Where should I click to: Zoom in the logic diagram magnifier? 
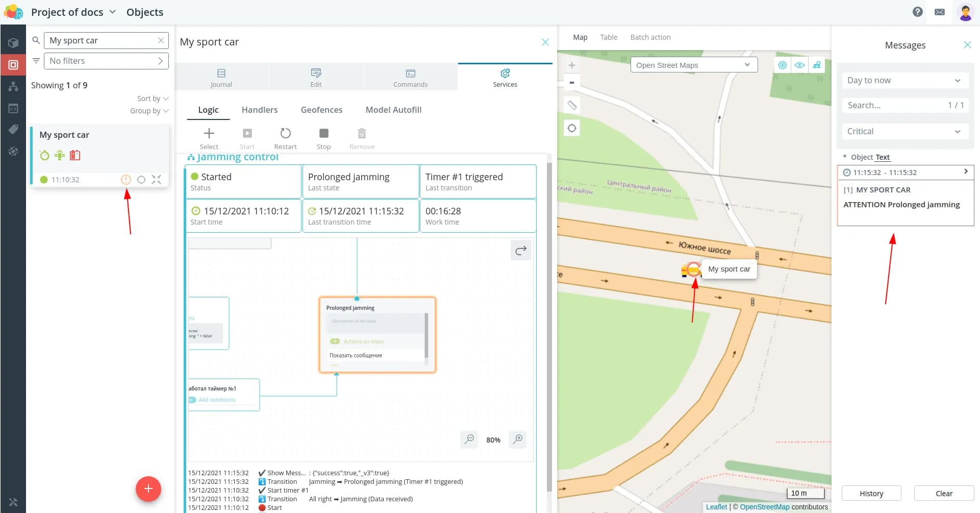(x=517, y=439)
